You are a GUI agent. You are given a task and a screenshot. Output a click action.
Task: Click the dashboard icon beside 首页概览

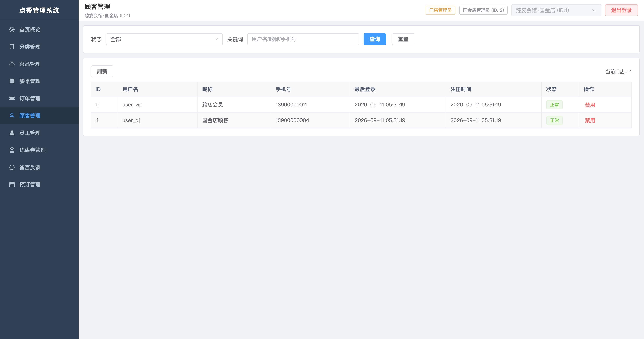pyautogui.click(x=12, y=30)
